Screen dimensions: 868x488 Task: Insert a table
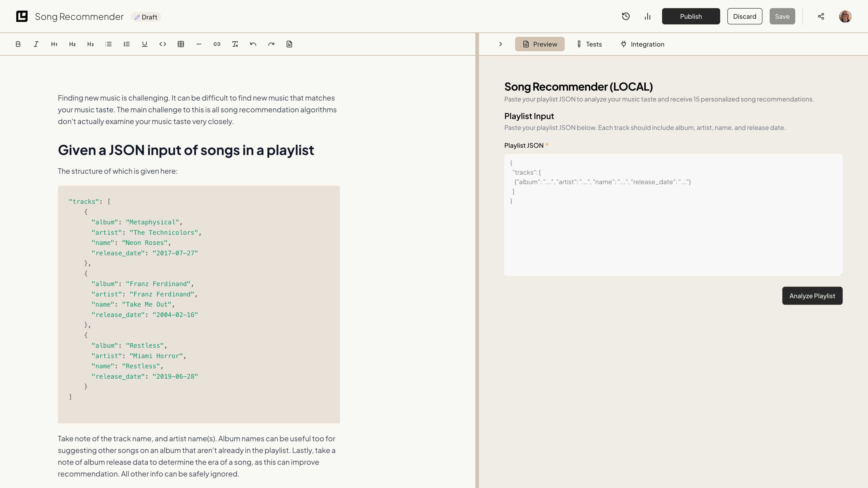(x=181, y=44)
